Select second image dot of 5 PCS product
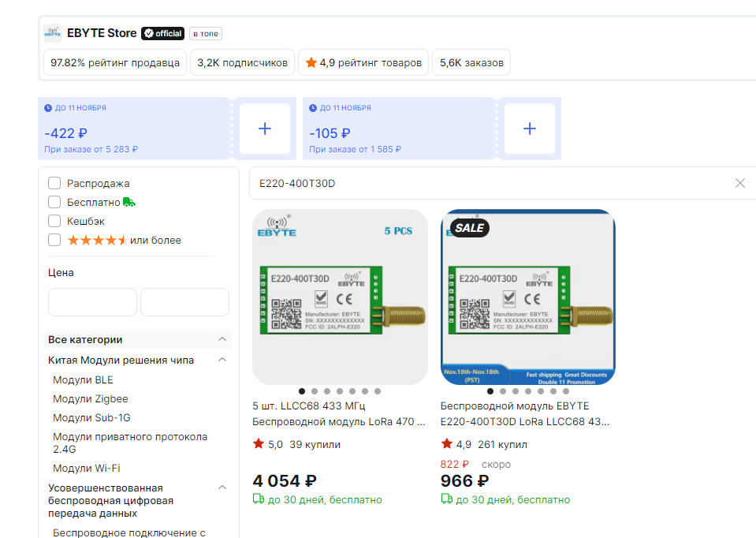 pos(315,391)
